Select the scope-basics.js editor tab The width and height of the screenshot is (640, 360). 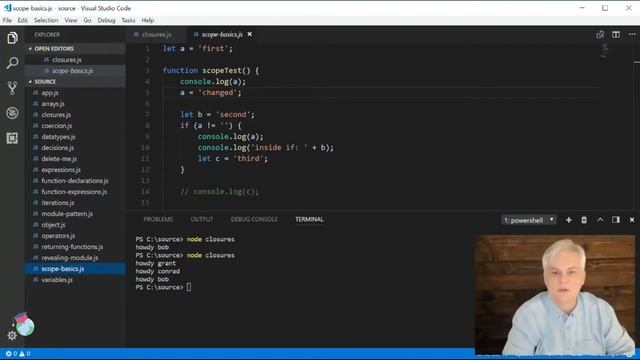tap(222, 35)
